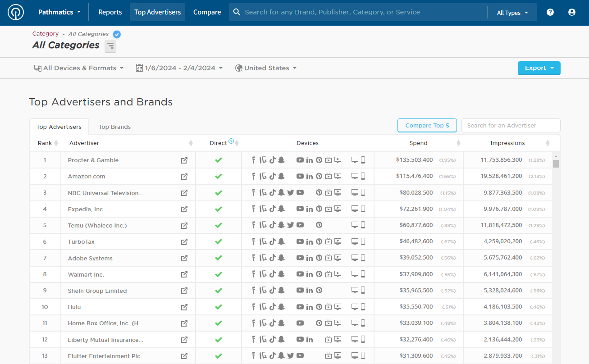589x364 pixels.
Task: Open the Procter & Gamble advertiser link
Action: point(93,160)
